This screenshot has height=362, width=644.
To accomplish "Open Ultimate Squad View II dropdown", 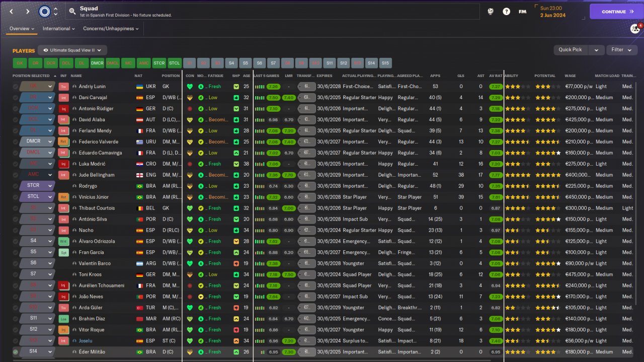I will pyautogui.click(x=72, y=50).
